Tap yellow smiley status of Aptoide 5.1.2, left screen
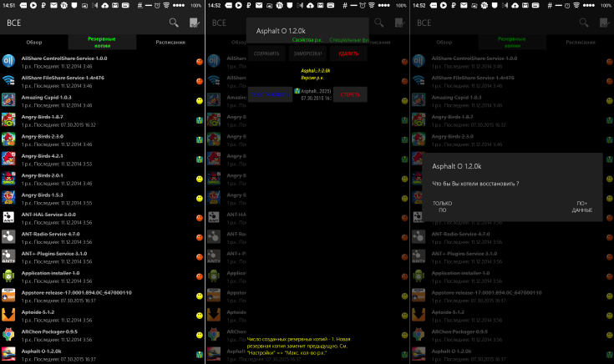Image resolution: width=614 pixels, height=364 pixels. (x=200, y=316)
